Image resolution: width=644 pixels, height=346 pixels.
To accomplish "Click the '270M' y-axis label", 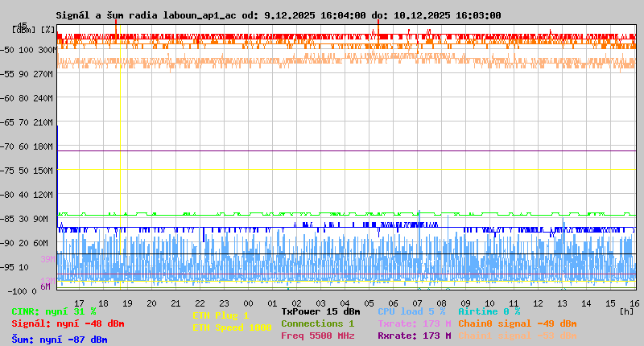I will pyautogui.click(x=45, y=74).
